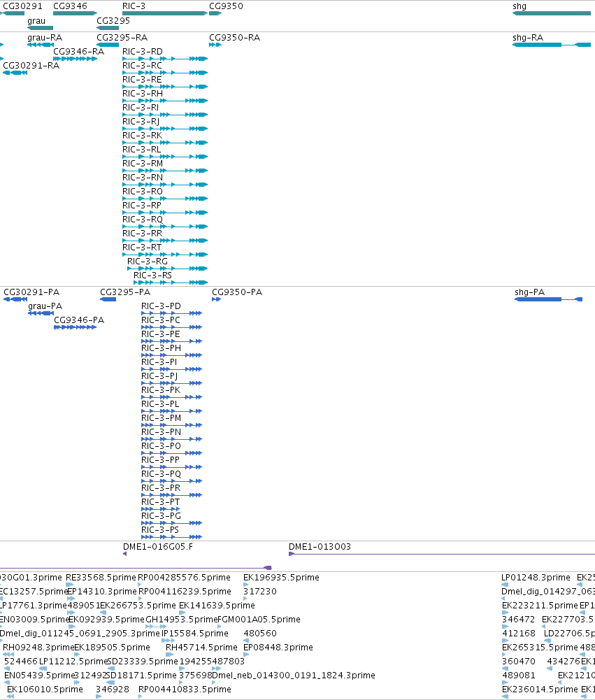595x700 pixels.
Task: Click the RIC-3-PM protein label
Action: 161,418
